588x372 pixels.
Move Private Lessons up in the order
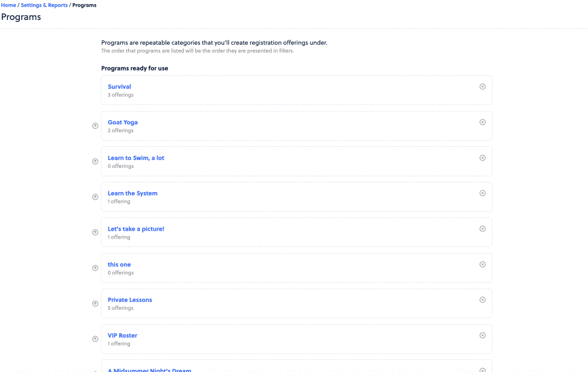(95, 303)
